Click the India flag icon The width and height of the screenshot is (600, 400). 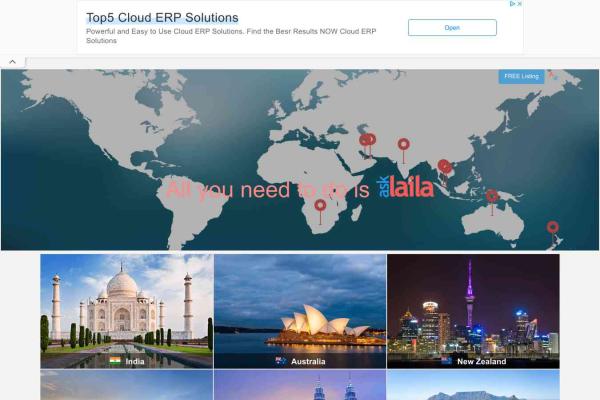[115, 361]
